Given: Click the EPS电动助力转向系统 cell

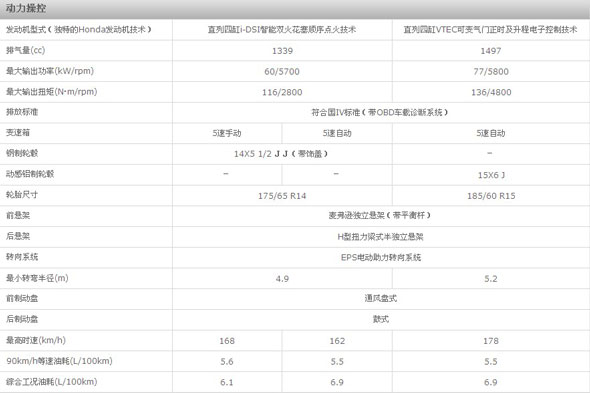Looking at the screenshot, I should coord(381,257).
